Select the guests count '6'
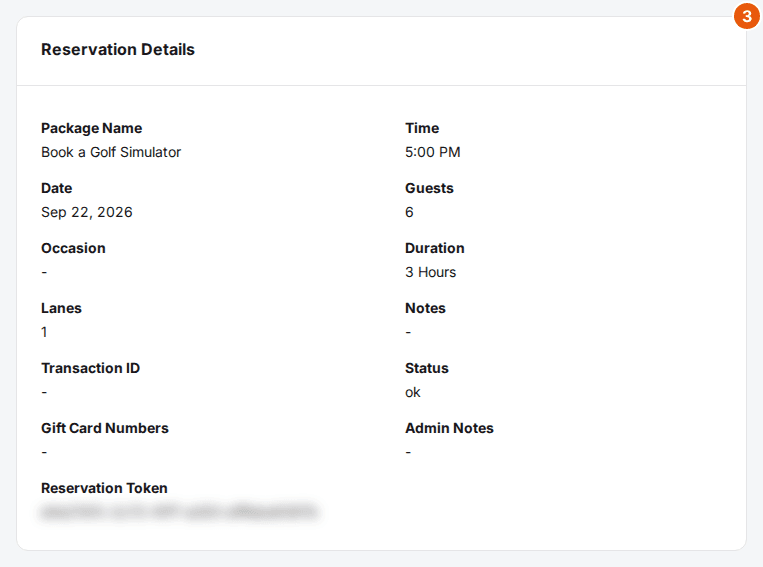 [409, 212]
